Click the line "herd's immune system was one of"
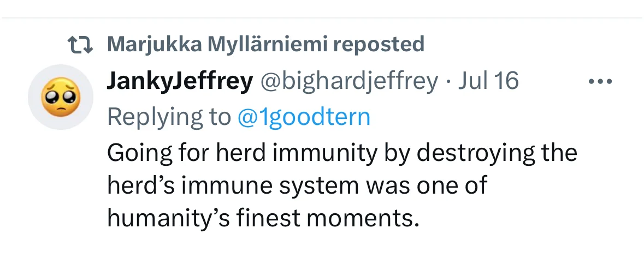 [x=297, y=185]
